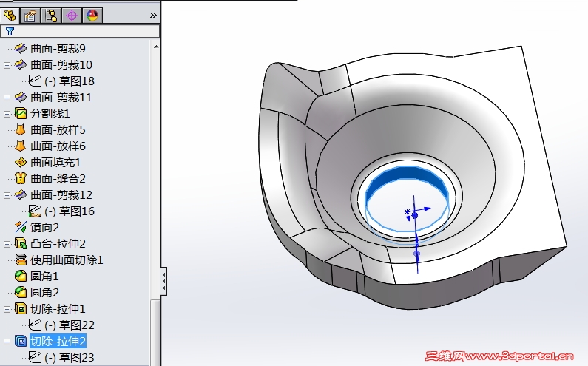Click the feature tree scrollbar thumb

pyautogui.click(x=155, y=332)
